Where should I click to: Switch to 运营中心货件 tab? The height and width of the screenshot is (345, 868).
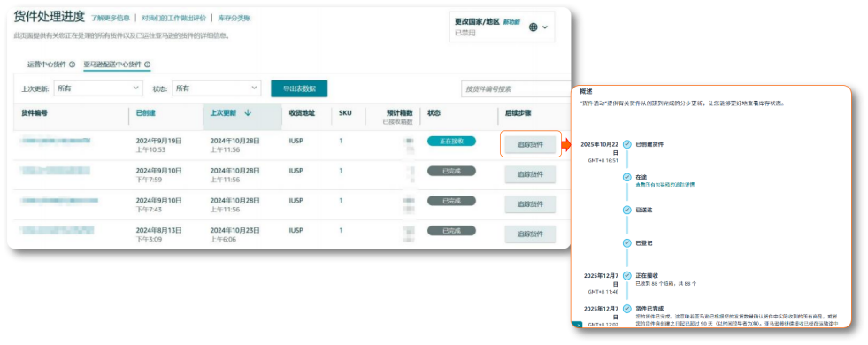coord(47,65)
